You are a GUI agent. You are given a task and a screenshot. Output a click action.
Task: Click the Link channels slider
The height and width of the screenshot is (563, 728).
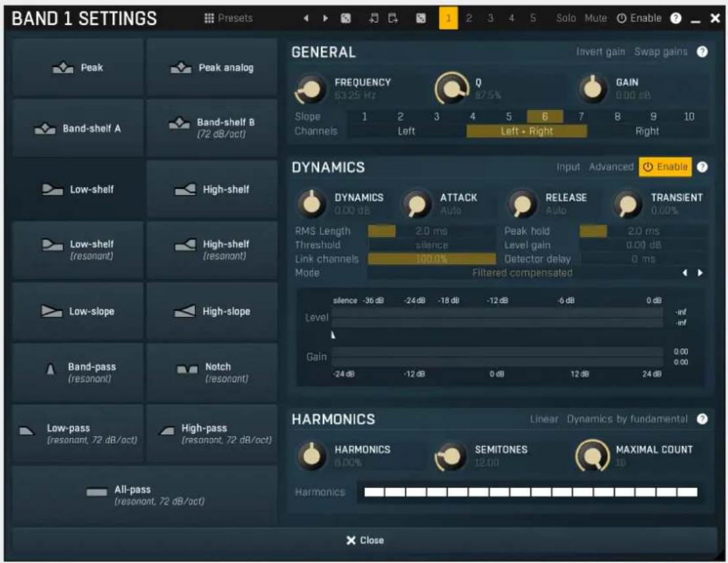point(431,259)
